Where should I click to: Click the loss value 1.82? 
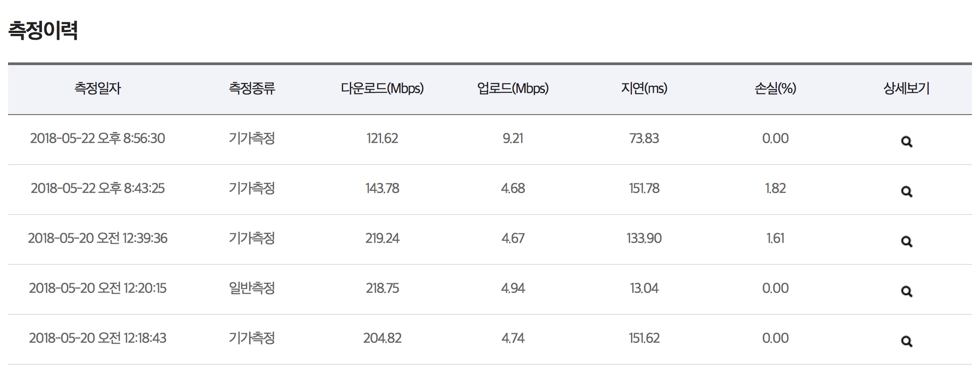coord(775,188)
